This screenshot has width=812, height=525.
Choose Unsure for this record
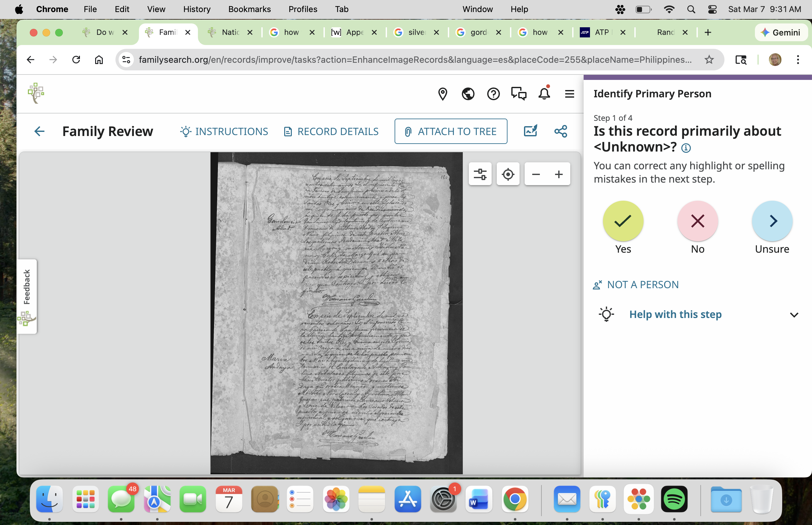772,221
